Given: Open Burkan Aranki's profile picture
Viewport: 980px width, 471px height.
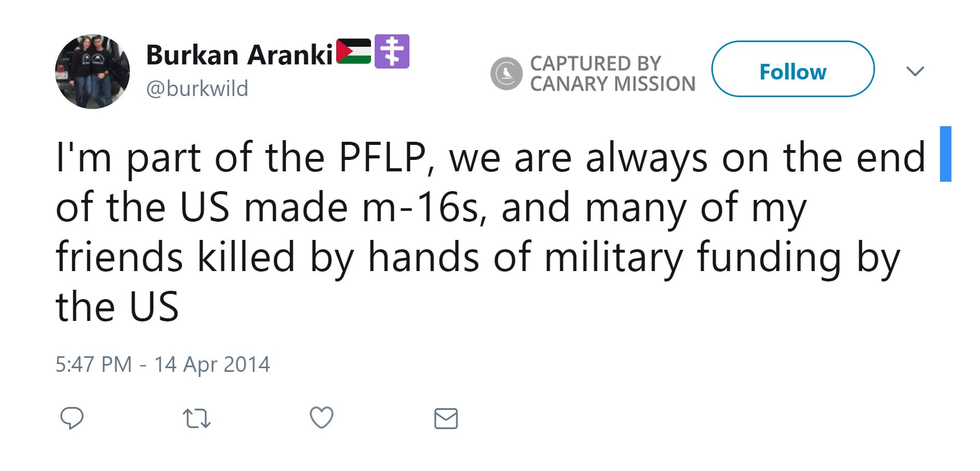Looking at the screenshot, I should (92, 72).
